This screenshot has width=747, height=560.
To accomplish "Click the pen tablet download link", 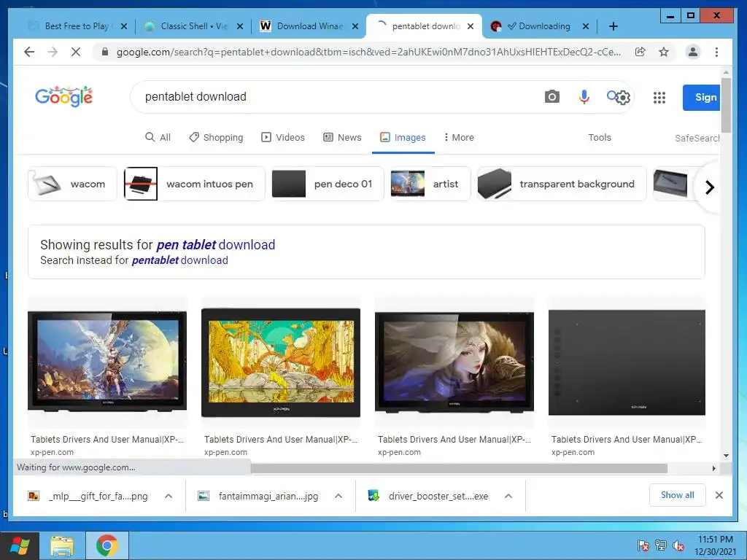I will [x=216, y=245].
